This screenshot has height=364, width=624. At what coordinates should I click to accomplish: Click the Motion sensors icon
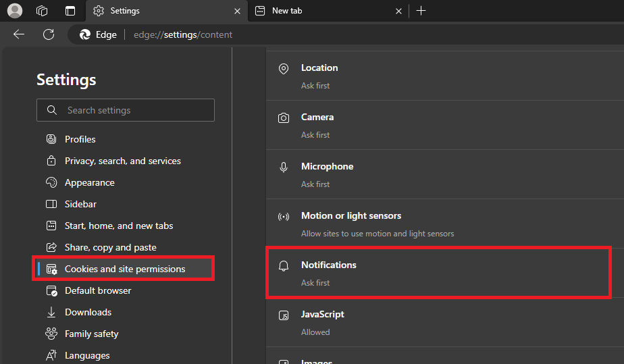pos(284,217)
